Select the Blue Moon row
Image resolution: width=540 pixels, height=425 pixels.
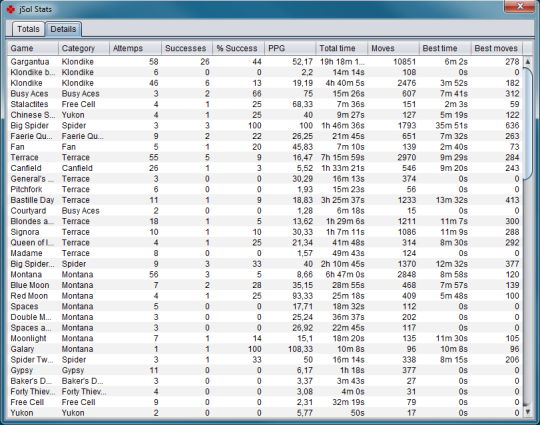(265, 285)
